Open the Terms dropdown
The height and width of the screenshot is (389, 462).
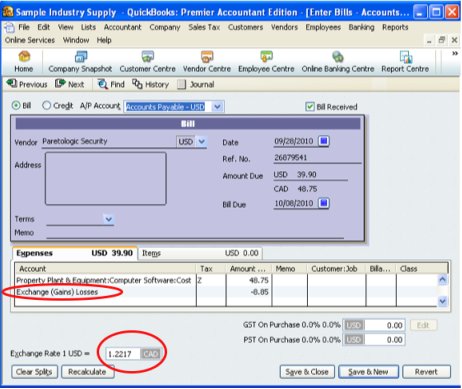pos(108,219)
